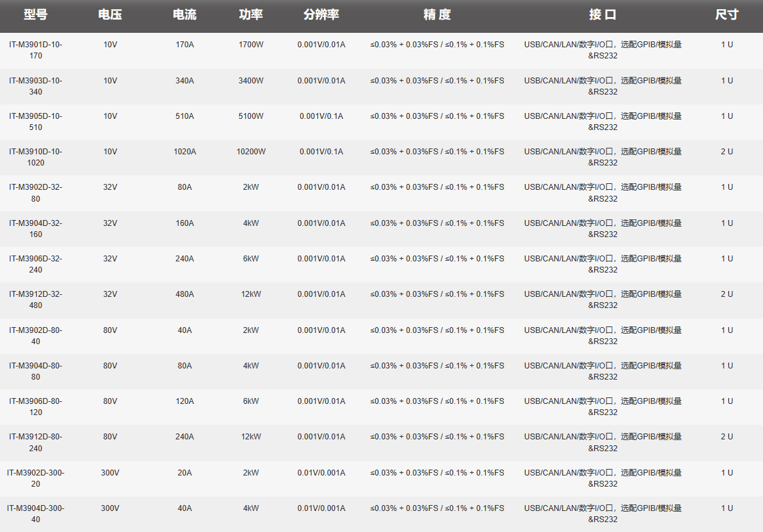Screen dimensions: 763x532
Task: Click accuracy cell of IT-M3906D-32-240 row
Action: pyautogui.click(x=437, y=259)
